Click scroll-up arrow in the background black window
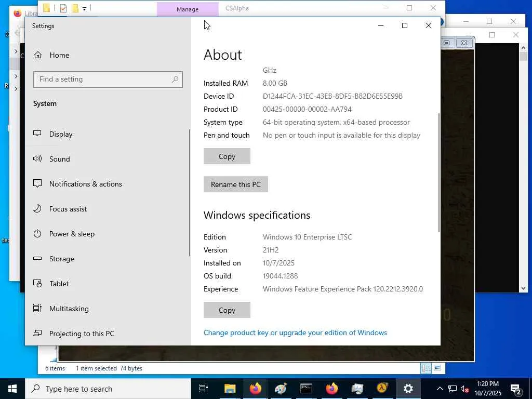The width and height of the screenshot is (532, 399). [523, 48]
